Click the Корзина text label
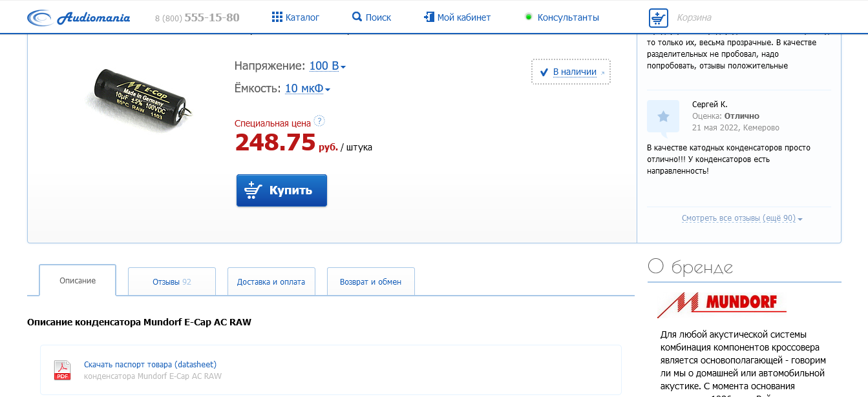 pos(694,17)
